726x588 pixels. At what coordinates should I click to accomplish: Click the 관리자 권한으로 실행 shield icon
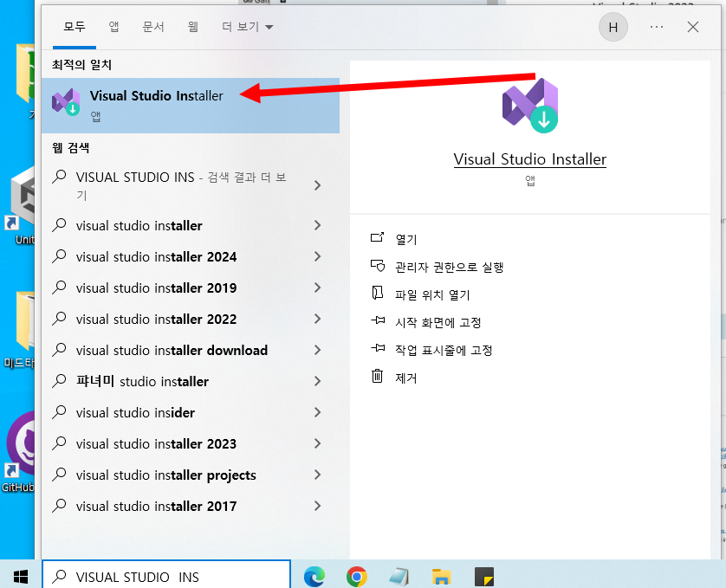tap(378, 266)
